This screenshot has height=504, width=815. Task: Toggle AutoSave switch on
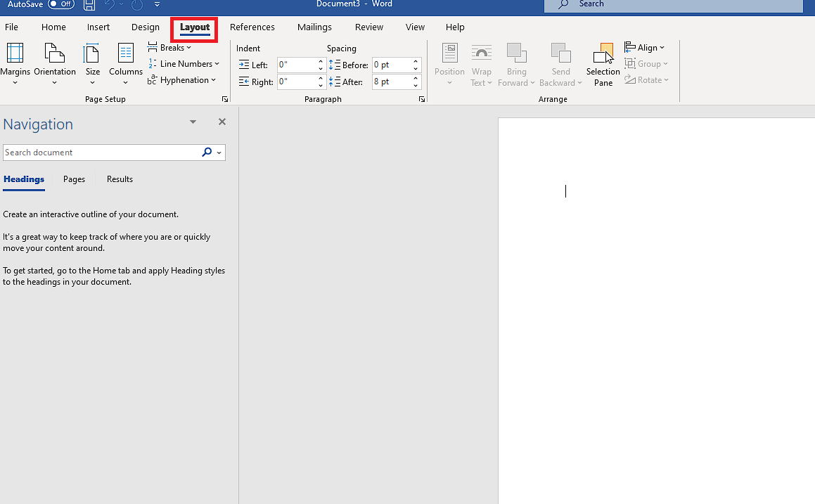pos(61,4)
